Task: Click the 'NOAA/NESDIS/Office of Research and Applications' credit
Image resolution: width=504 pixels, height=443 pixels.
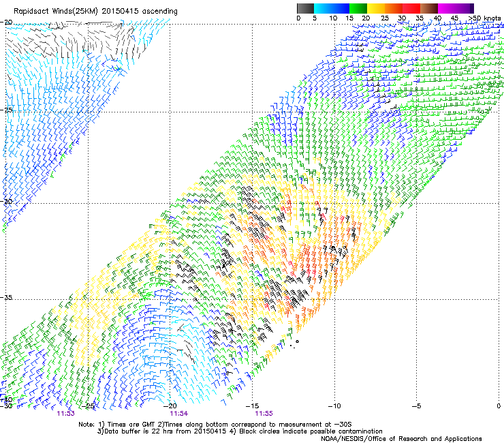Action: [401, 439]
